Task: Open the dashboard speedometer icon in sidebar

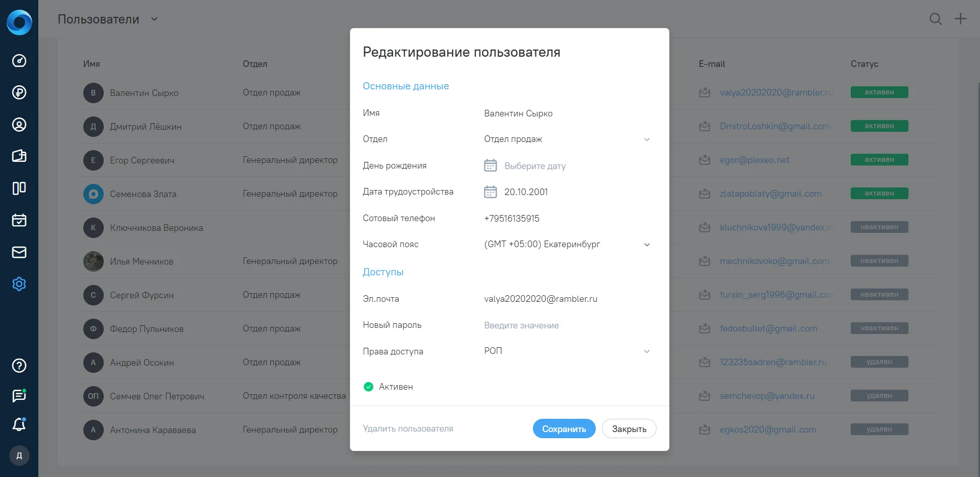Action: [19, 61]
